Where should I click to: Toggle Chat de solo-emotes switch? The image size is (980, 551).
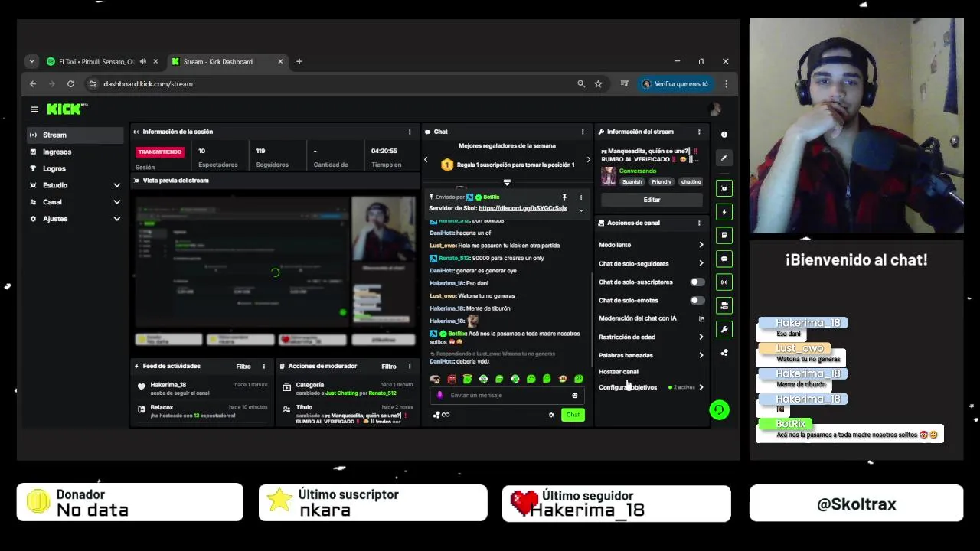(697, 300)
